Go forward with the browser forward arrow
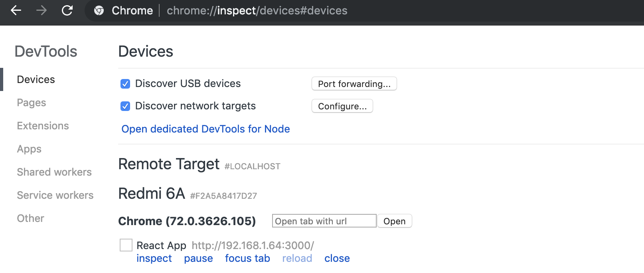This screenshot has height=273, width=644. (x=41, y=10)
